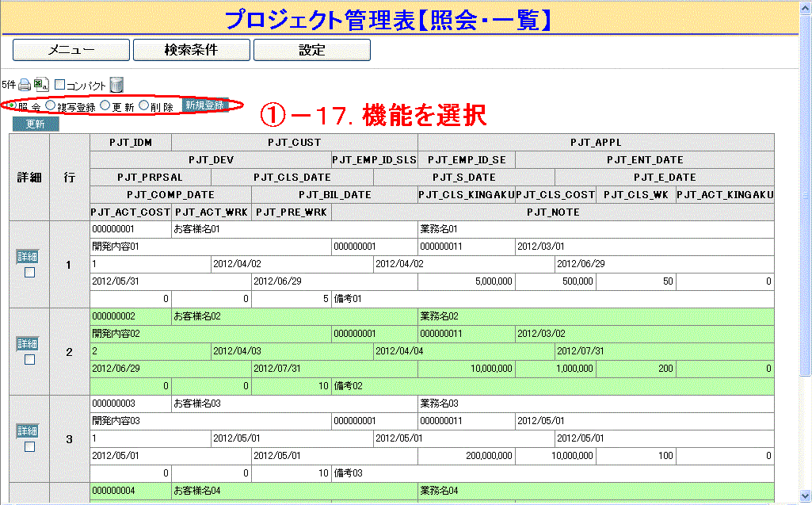Select the 更新 radio option
This screenshot has width=812, height=505.
tap(105, 105)
